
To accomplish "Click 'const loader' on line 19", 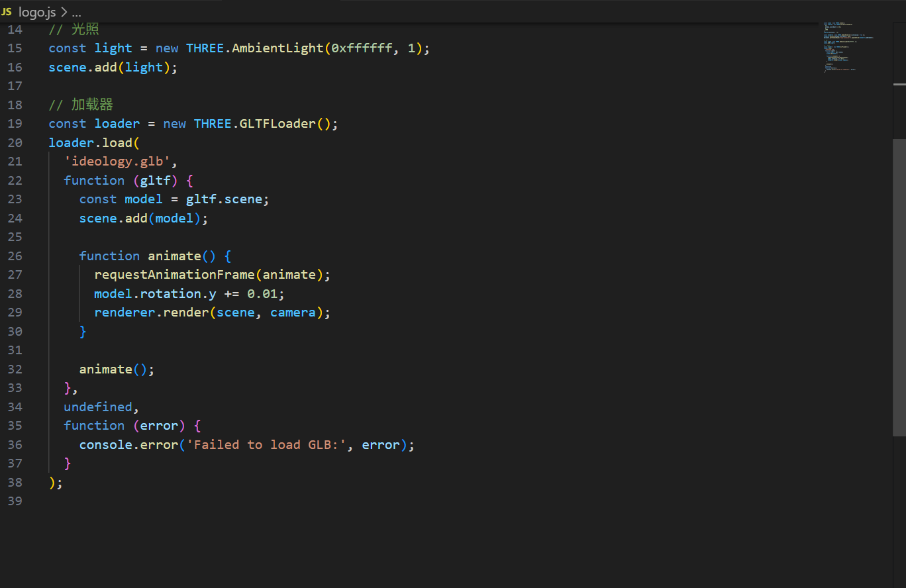I will pos(94,124).
